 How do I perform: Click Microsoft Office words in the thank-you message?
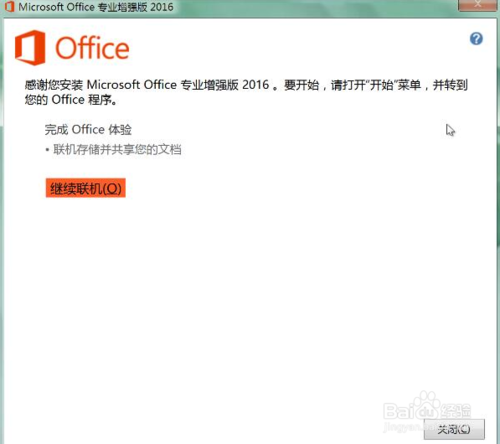tap(132, 85)
